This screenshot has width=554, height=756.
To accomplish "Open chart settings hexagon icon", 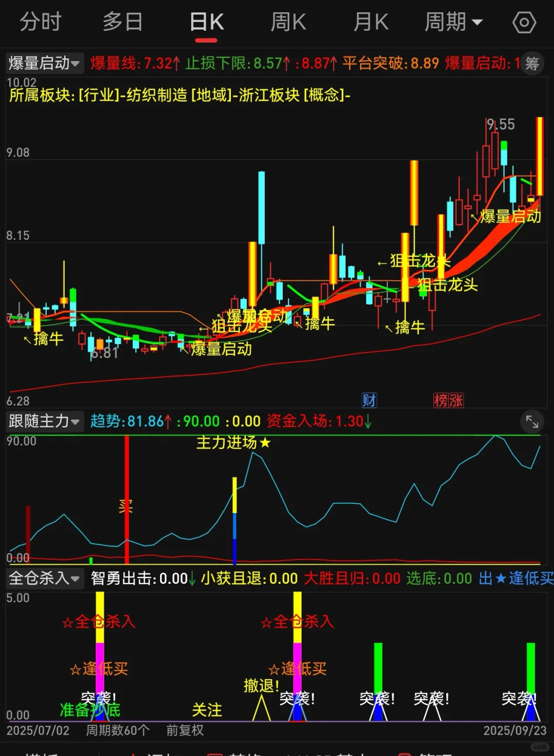I will pyautogui.click(x=524, y=23).
